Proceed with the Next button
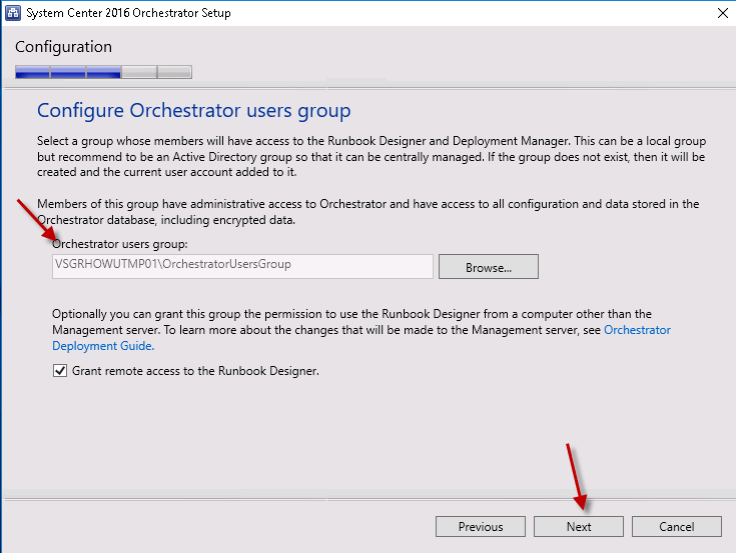 [x=578, y=527]
